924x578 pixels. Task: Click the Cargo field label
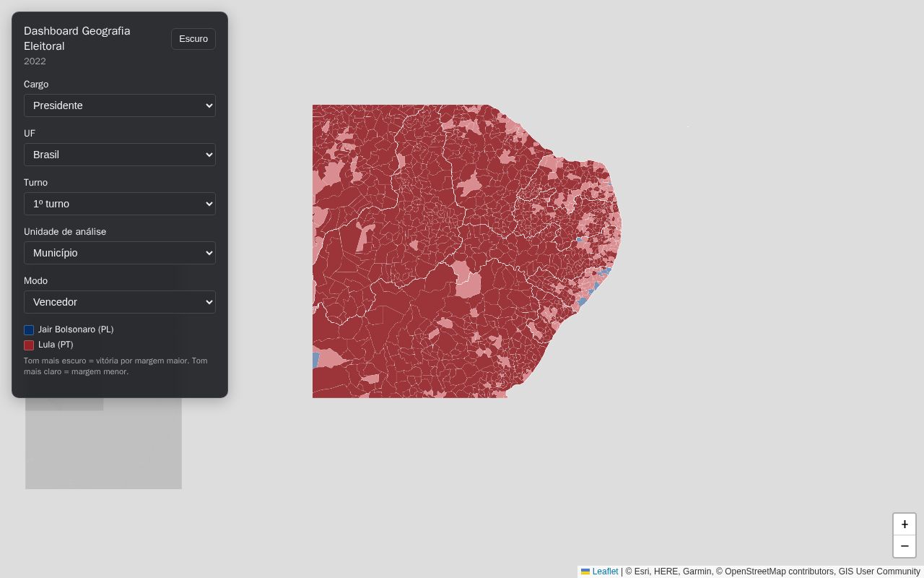pos(36,85)
